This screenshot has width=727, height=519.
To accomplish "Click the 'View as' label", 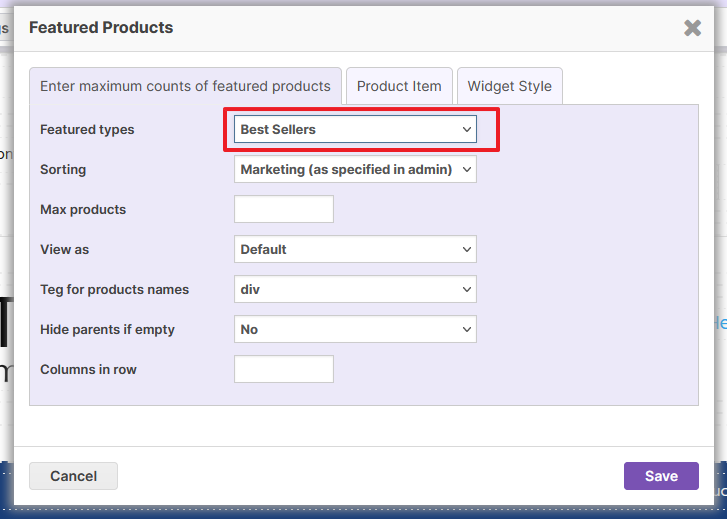I will click(x=64, y=249).
